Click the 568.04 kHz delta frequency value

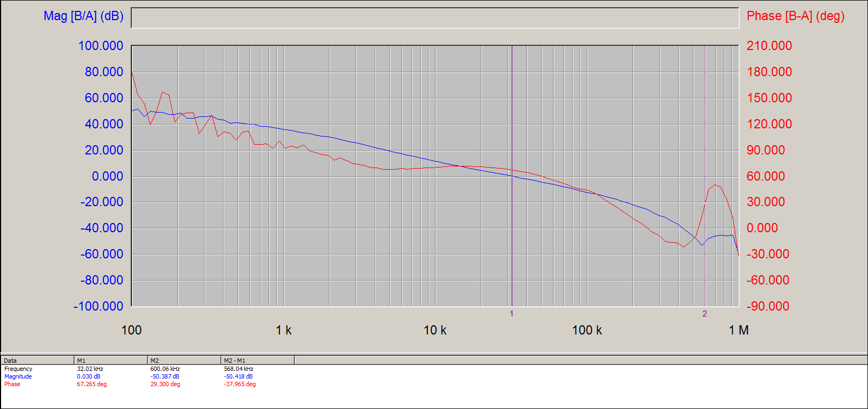[238, 369]
